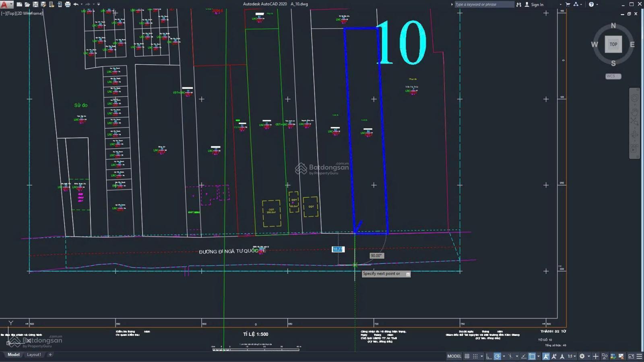
Task: Switch to the Layout1 tab
Action: (34, 355)
